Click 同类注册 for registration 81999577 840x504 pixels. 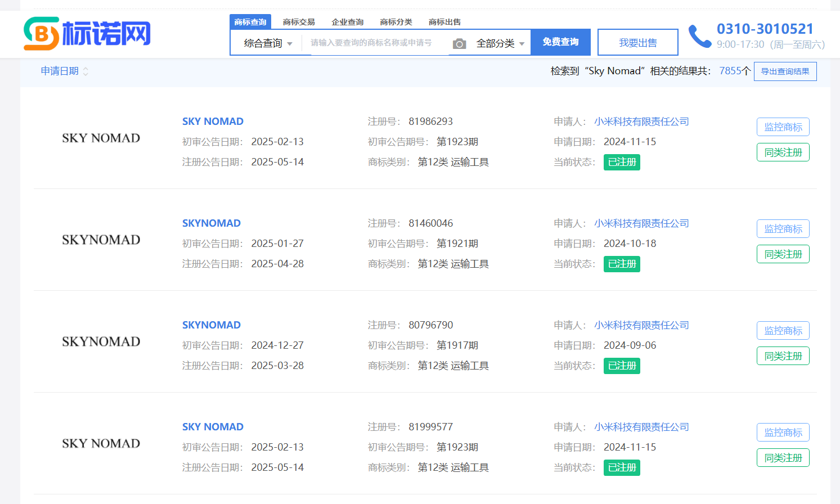(x=783, y=458)
